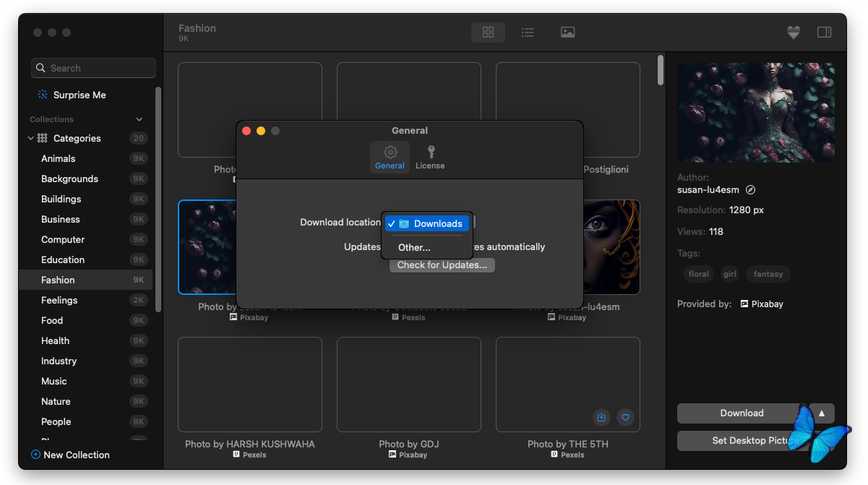Select the Fashion category
The height and width of the screenshot is (485, 868).
pos(85,280)
